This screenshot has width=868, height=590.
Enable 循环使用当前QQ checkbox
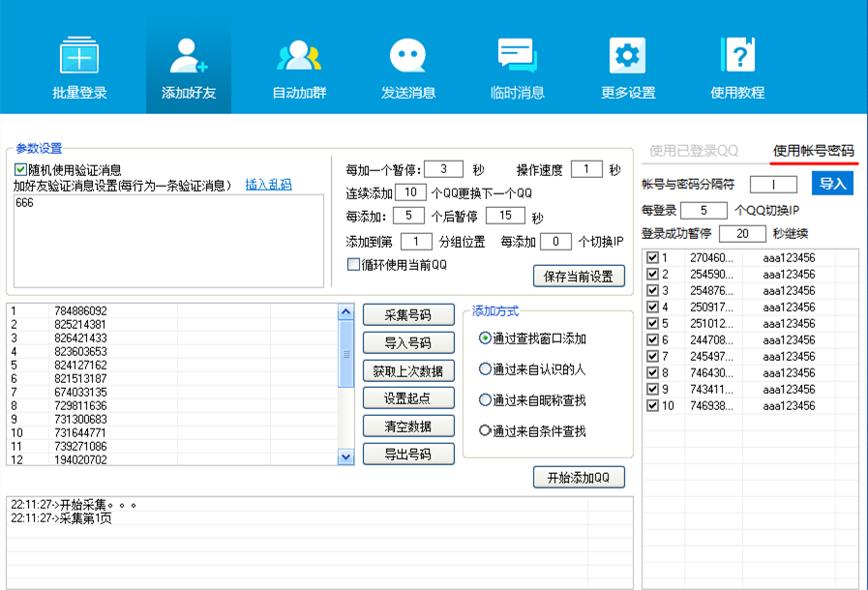click(x=352, y=265)
